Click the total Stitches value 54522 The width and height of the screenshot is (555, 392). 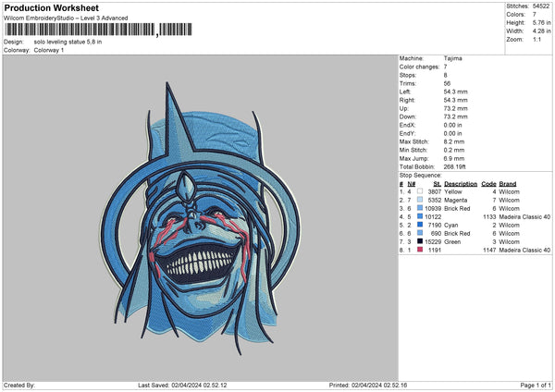pyautogui.click(x=542, y=6)
